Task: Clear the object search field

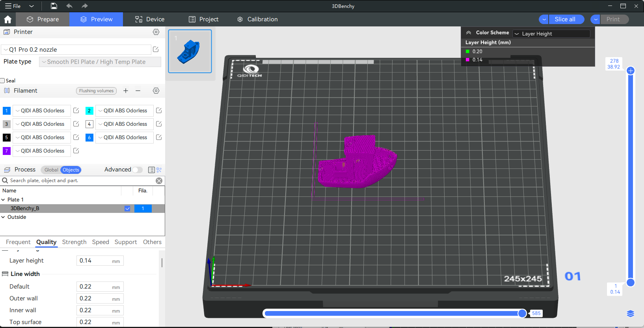Action: coord(159,181)
